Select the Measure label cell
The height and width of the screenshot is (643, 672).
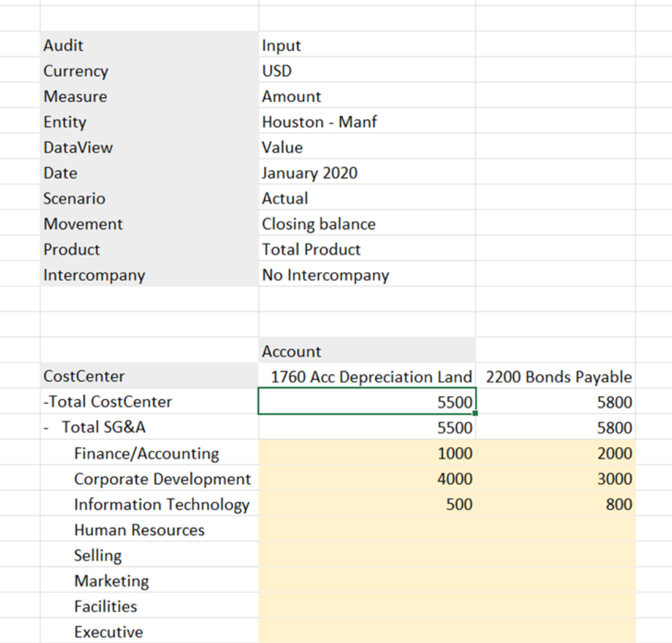tap(149, 95)
